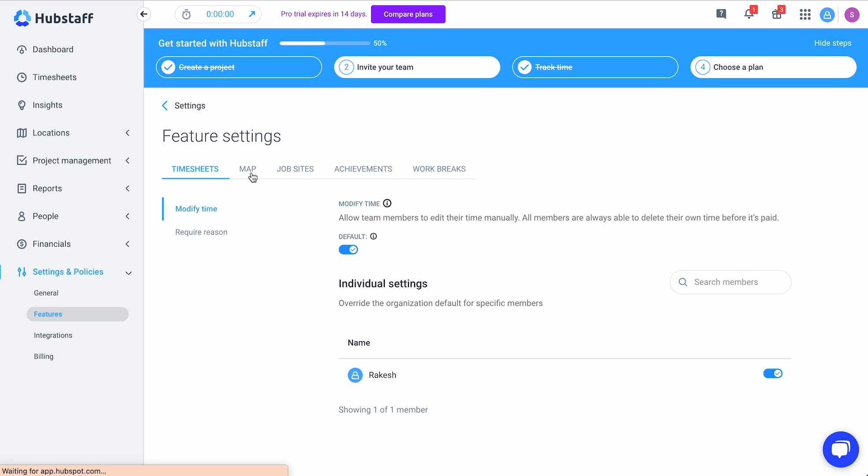Toggle Rakesh's modify time switch
The image size is (868, 476).
point(772,374)
